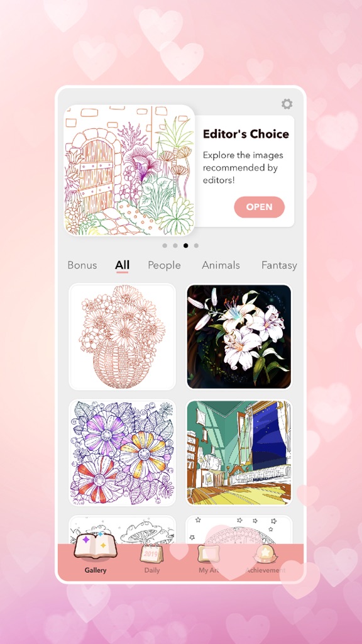Select the All category tab
Image resolution: width=362 pixels, height=644 pixels.
point(123,265)
